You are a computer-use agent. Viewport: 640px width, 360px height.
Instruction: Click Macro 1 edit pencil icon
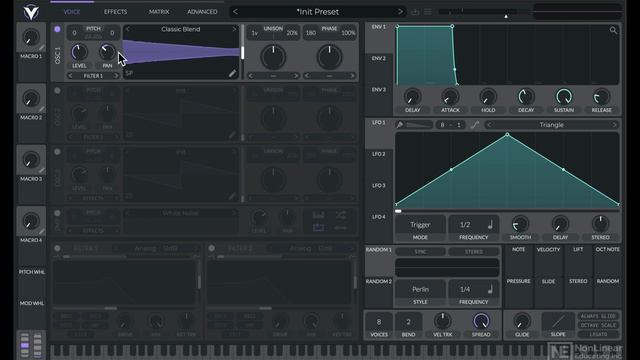click(42, 48)
